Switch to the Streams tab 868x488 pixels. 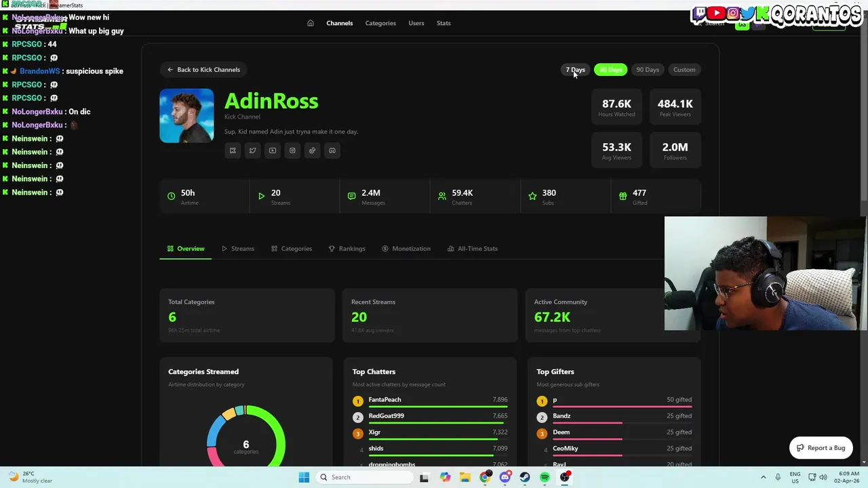tap(238, 249)
